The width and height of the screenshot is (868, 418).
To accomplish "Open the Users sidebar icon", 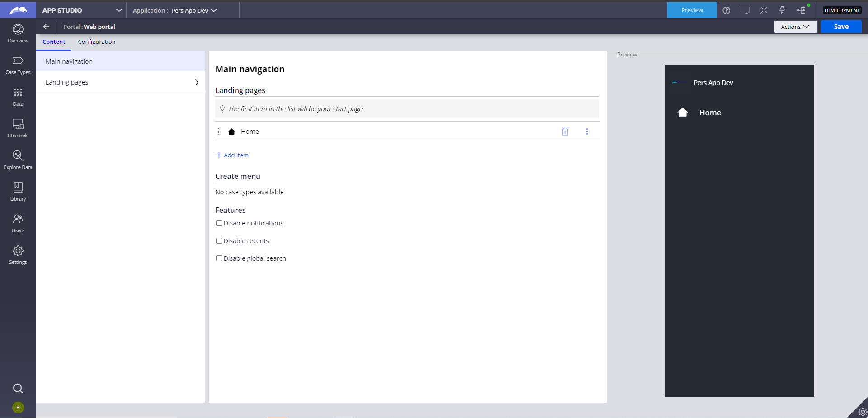I will tap(18, 223).
